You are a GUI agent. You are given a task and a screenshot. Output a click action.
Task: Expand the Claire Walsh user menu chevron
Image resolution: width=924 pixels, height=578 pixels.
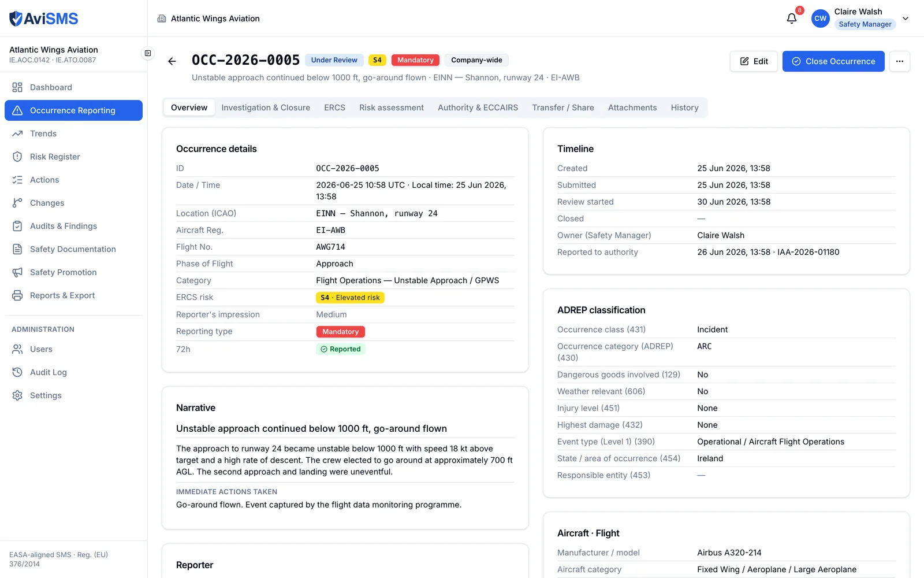pyautogui.click(x=906, y=18)
